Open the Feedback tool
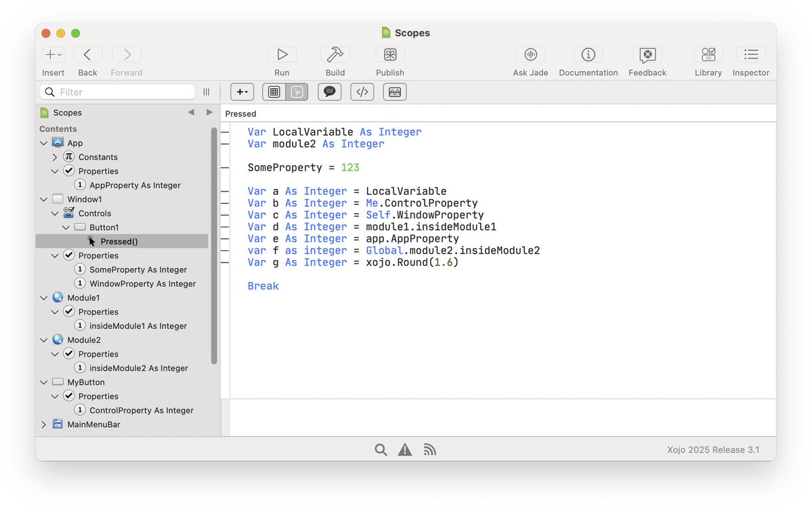Screen dimensions: 812x511 pos(647,54)
